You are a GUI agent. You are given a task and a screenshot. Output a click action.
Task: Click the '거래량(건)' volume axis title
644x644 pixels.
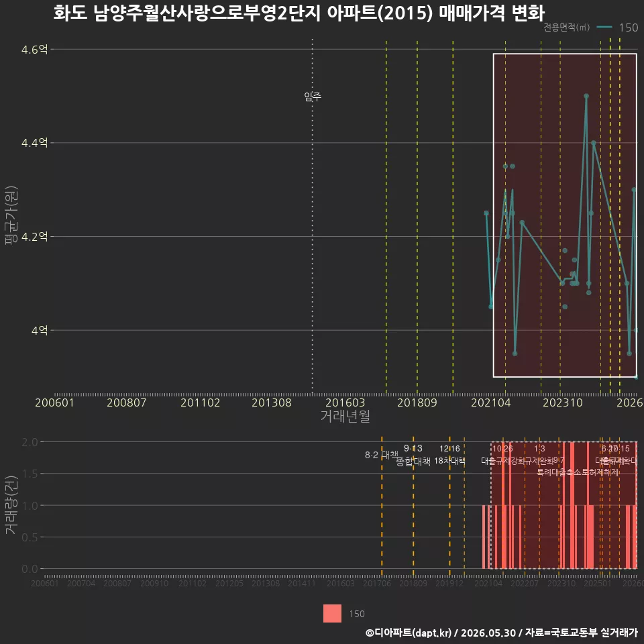click(11, 504)
